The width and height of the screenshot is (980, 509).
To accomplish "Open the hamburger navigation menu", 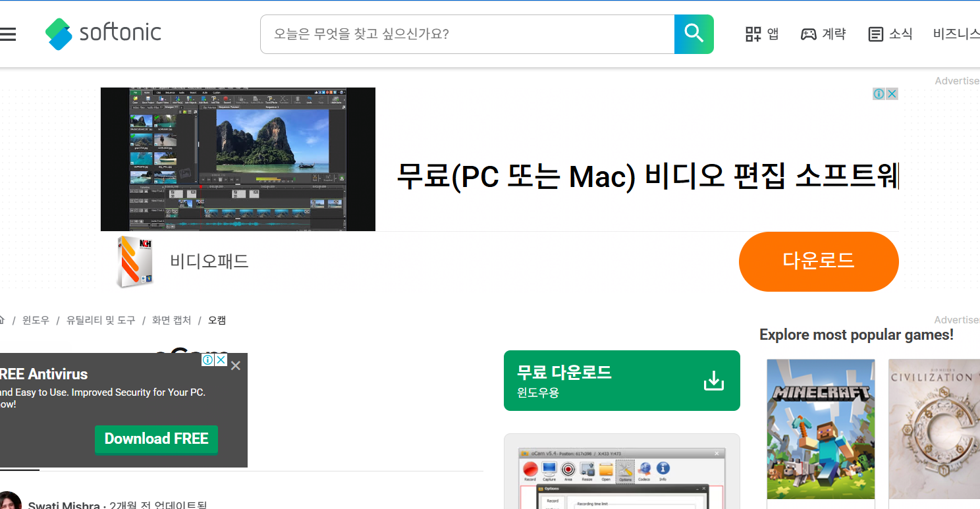I will [x=9, y=34].
